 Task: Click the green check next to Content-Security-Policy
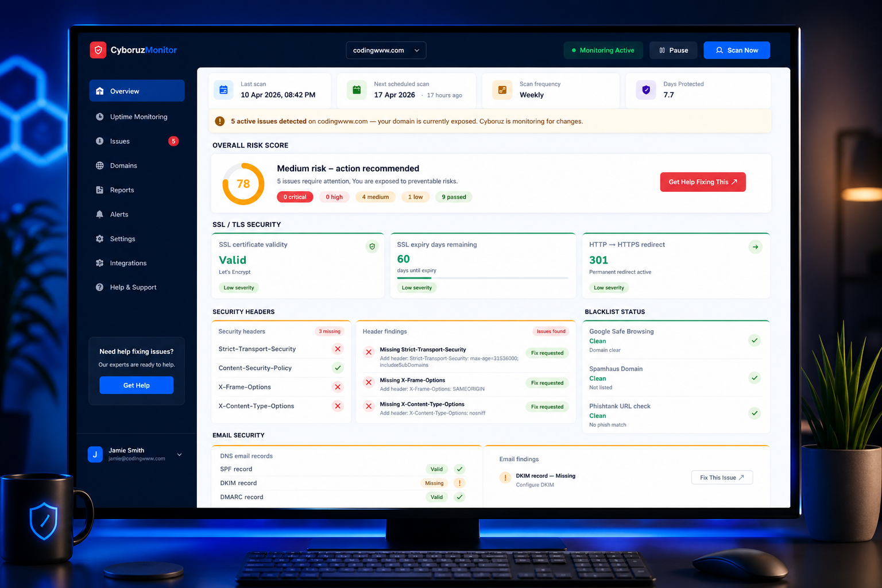pyautogui.click(x=338, y=367)
